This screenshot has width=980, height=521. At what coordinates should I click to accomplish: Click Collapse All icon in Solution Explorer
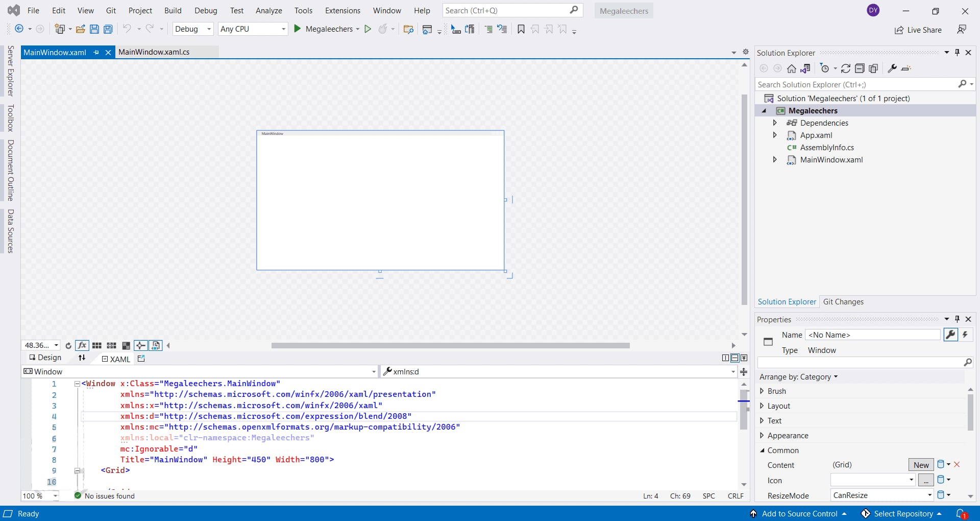[860, 68]
